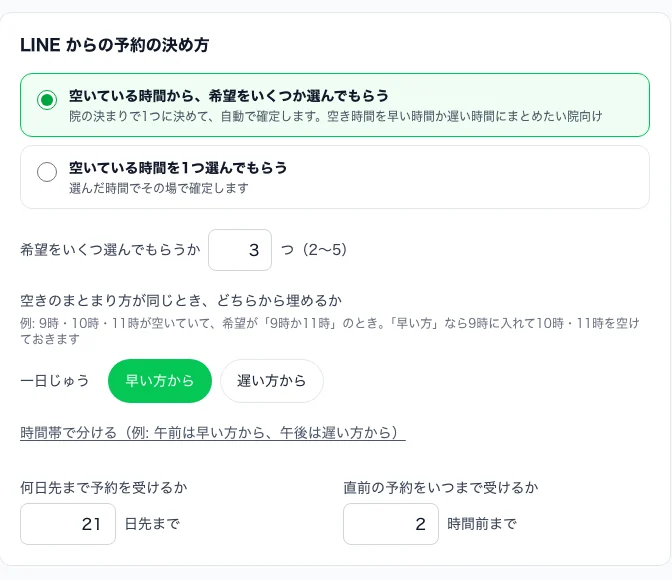Screen dimensions: 672x580
Task: Select radio '空いている時間から、希望をいくつか選んでもらう'
Action: tap(47, 100)
